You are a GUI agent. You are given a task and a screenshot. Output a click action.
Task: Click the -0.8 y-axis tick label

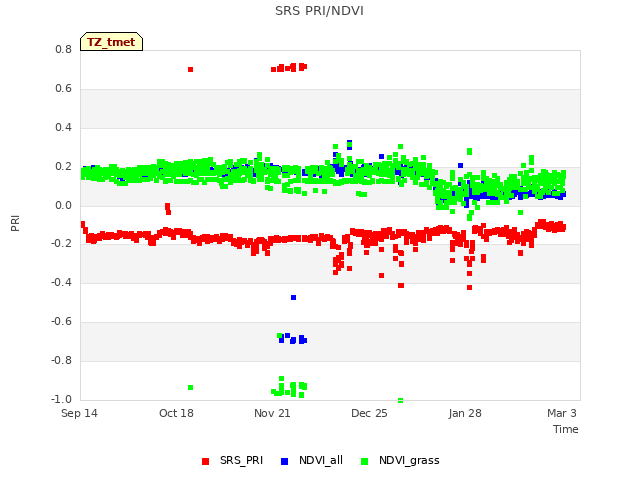(61, 360)
